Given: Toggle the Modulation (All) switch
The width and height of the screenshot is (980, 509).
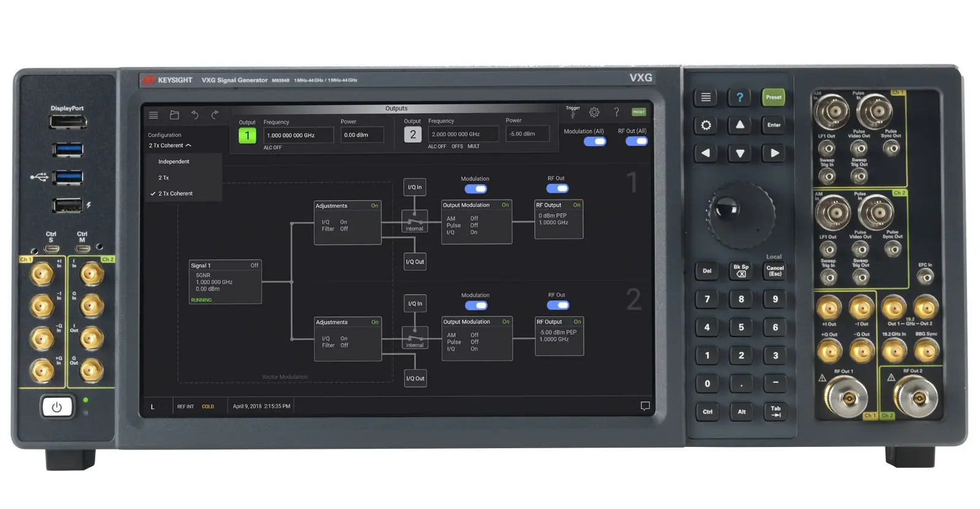Looking at the screenshot, I should click(595, 141).
